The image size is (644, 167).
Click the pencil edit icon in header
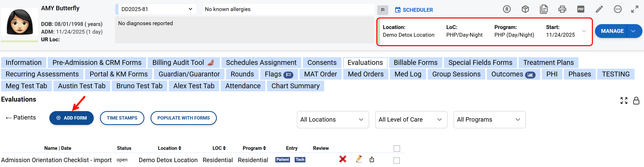point(599,9)
